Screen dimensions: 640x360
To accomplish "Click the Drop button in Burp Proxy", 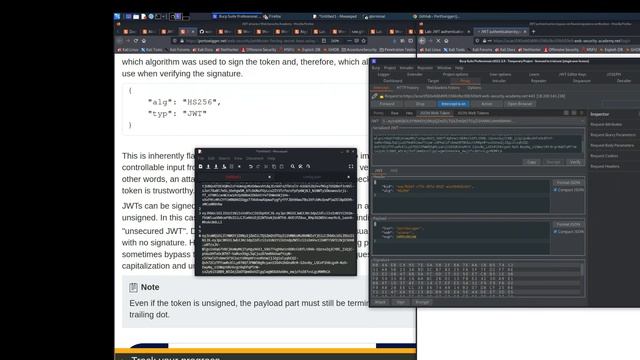I will (x=420, y=104).
